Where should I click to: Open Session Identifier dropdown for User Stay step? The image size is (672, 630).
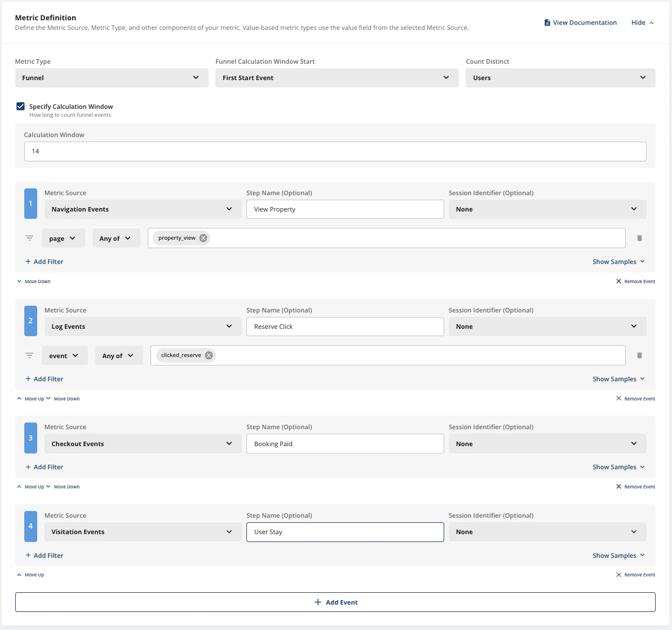coord(547,531)
